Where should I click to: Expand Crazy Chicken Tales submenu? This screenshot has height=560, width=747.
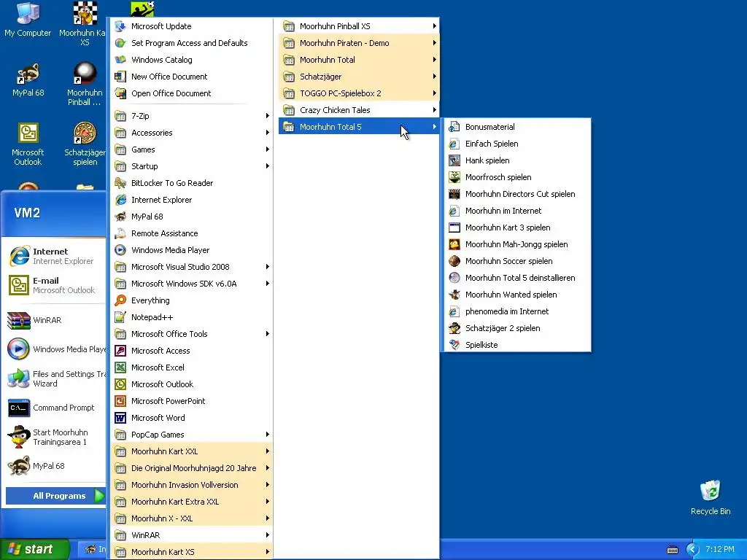click(x=359, y=110)
